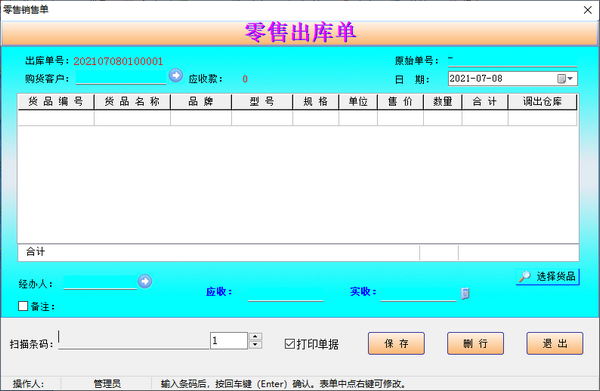600x391 pixels.
Task: Click the calculator icon next to 实收 field
Action: click(x=465, y=293)
